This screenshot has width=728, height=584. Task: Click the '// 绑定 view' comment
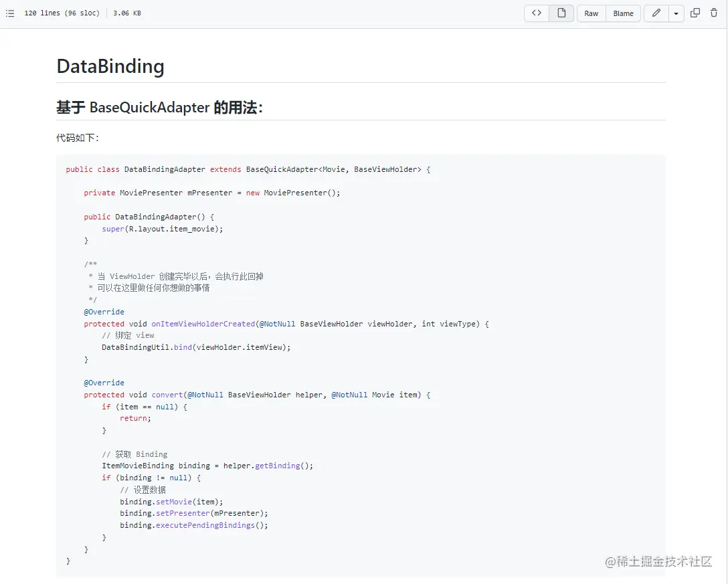pos(128,335)
